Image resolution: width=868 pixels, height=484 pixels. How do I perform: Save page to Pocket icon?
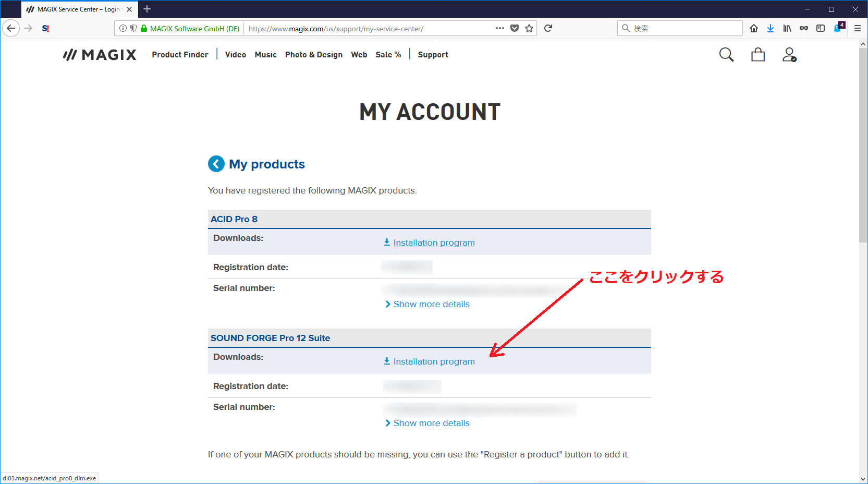click(x=515, y=28)
